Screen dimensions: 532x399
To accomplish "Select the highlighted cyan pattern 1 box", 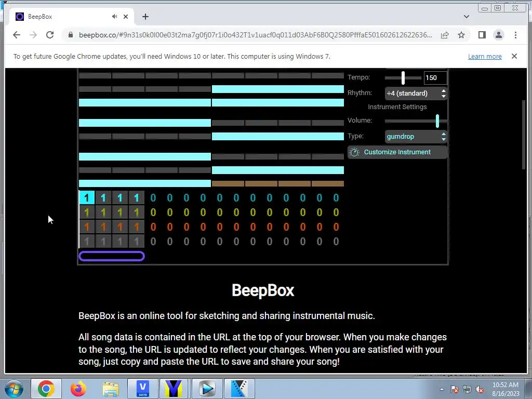I will pyautogui.click(x=87, y=197).
